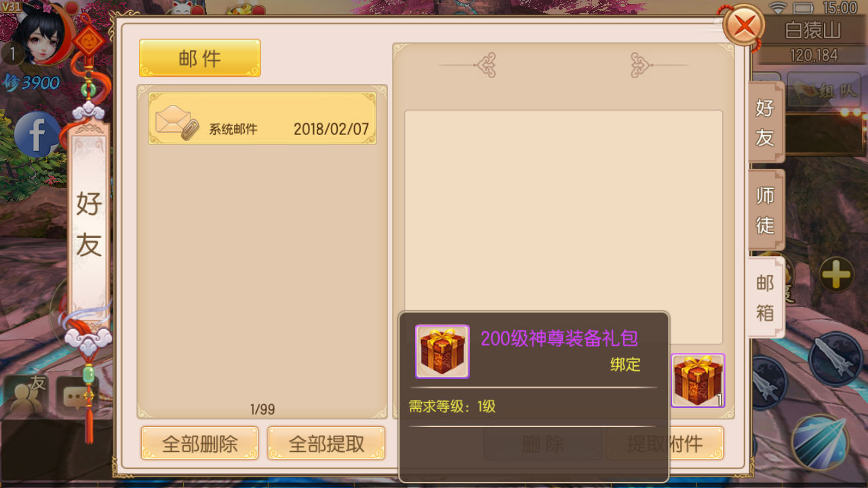This screenshot has width=868, height=488.
Task: Tap the 白猿山 location label
Action: [x=812, y=30]
